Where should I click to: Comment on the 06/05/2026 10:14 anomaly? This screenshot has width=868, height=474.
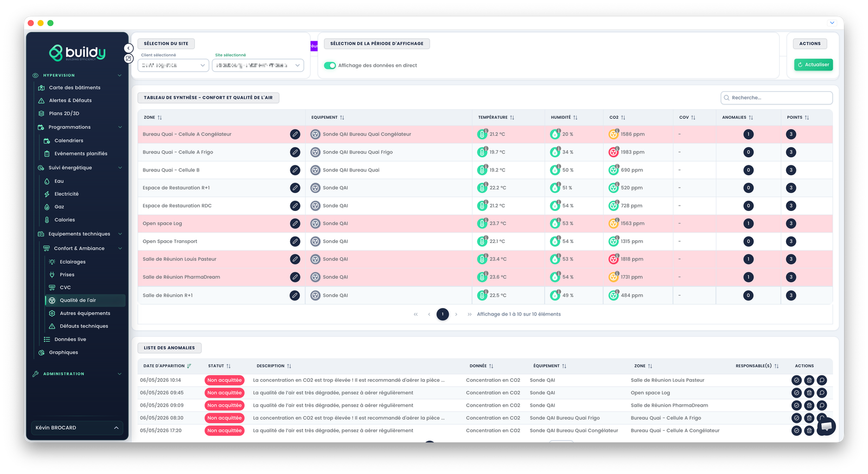coord(822,380)
